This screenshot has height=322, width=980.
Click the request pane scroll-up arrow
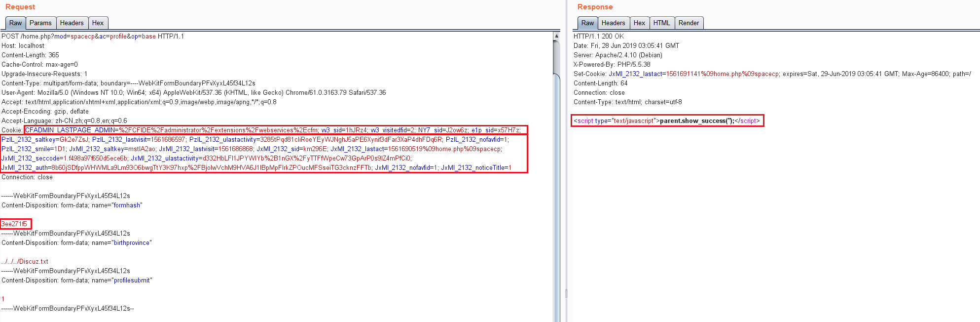click(556, 36)
